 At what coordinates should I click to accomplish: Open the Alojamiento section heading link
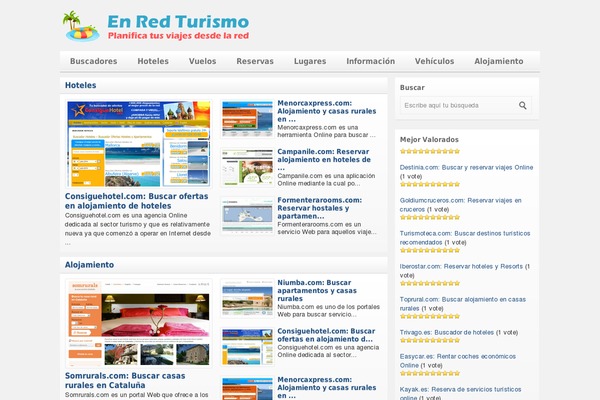(89, 265)
